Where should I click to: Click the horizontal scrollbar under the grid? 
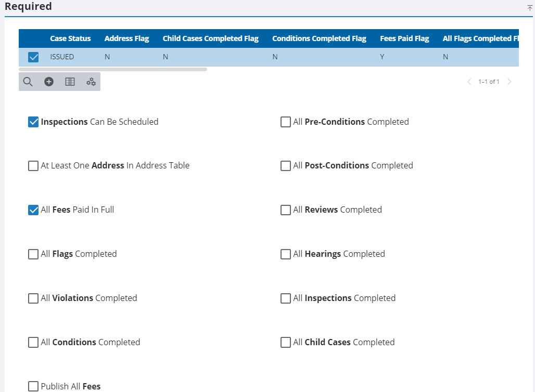coord(113,69)
